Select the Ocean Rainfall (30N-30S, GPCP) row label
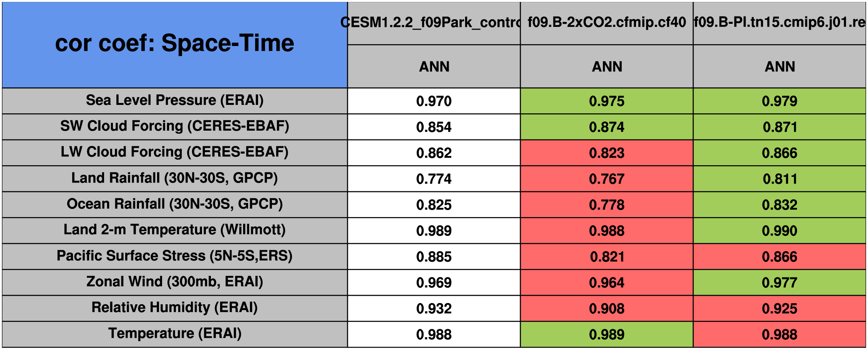The width and height of the screenshot is (868, 350). pos(175,204)
